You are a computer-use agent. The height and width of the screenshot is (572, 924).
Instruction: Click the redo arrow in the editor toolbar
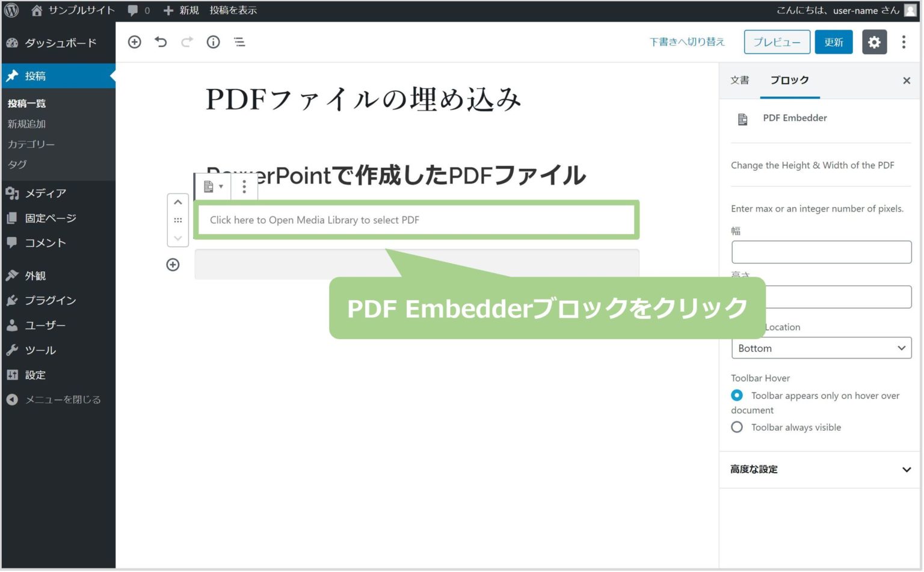tap(186, 42)
